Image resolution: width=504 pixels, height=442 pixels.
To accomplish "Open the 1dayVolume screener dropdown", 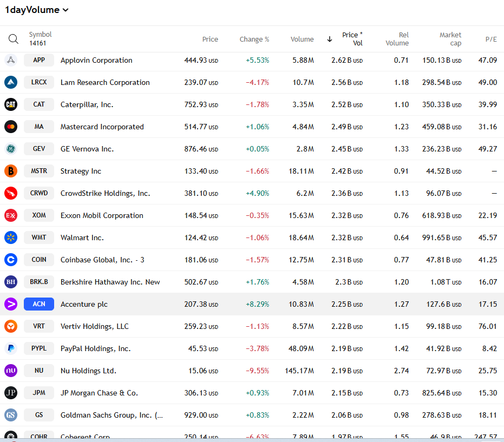I will coord(37,10).
